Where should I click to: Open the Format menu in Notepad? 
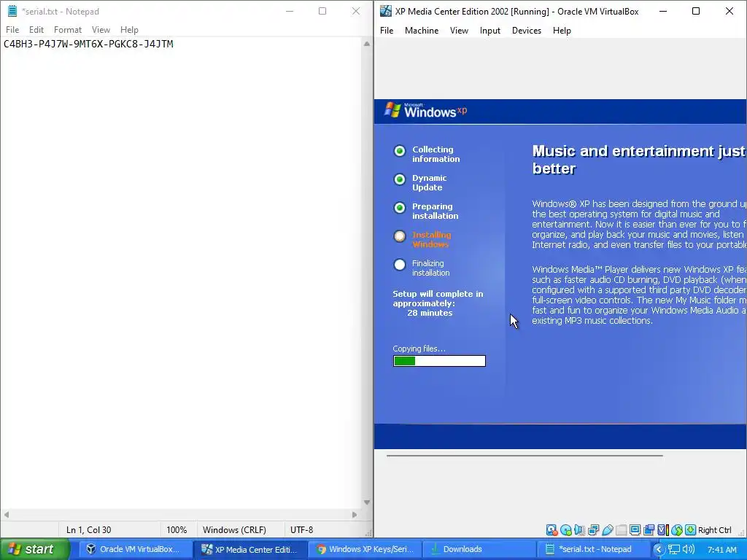(x=68, y=29)
